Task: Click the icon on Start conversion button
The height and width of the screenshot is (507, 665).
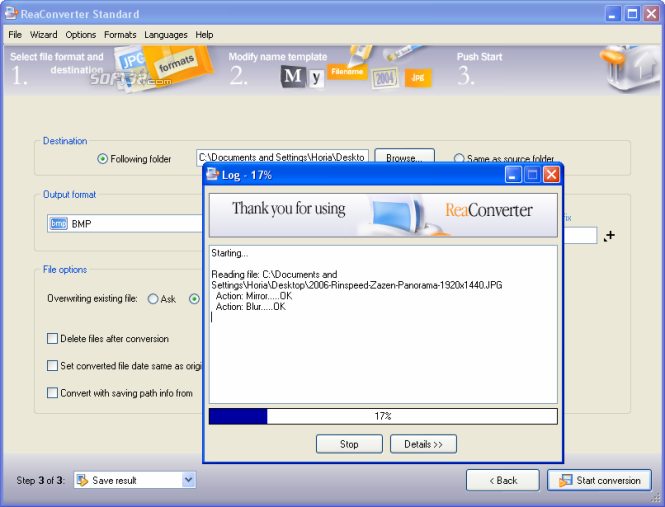Action: tap(565, 480)
